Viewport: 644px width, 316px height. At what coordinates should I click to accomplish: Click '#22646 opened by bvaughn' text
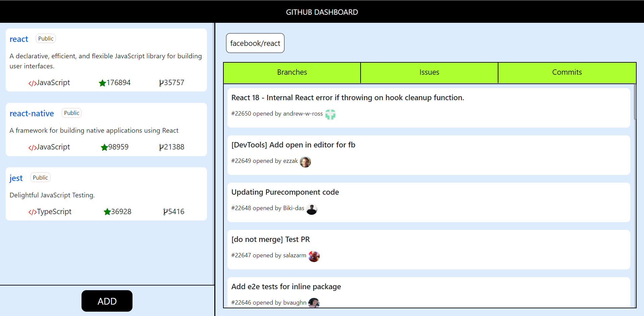coord(269,303)
